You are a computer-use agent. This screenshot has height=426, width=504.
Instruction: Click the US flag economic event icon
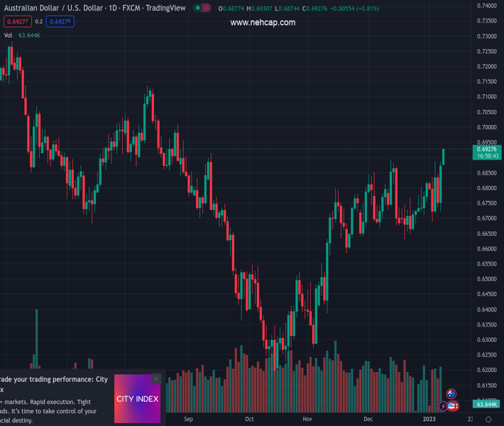[452, 406]
